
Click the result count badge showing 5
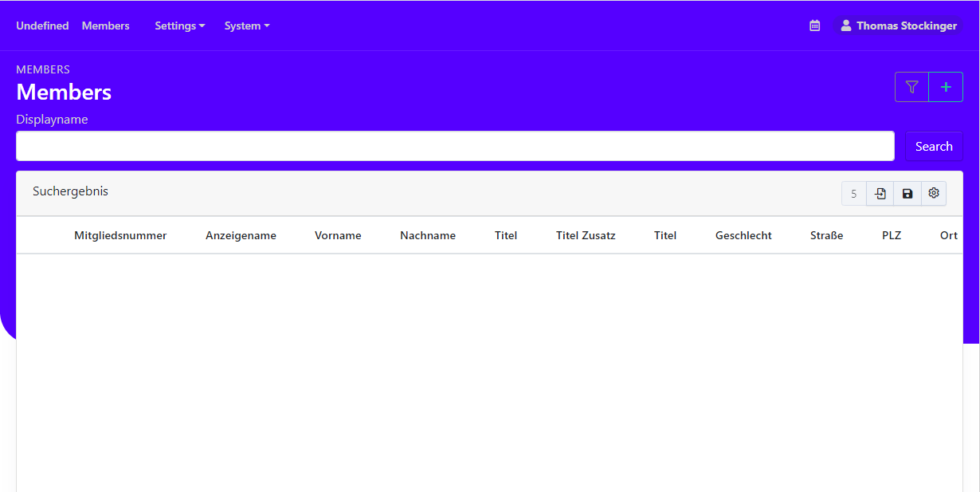coord(853,193)
